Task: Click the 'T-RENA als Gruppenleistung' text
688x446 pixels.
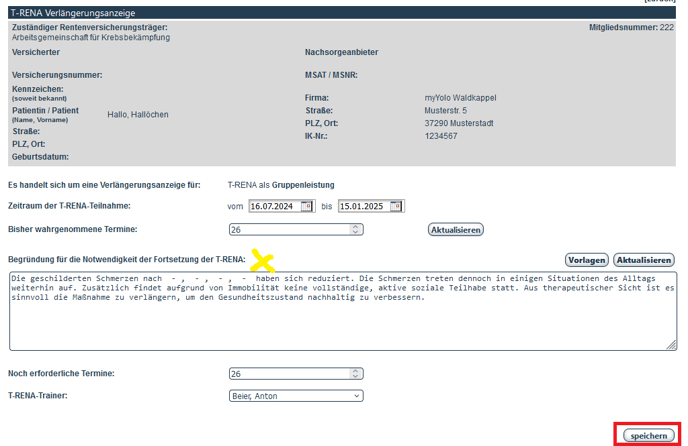Action: (x=281, y=185)
